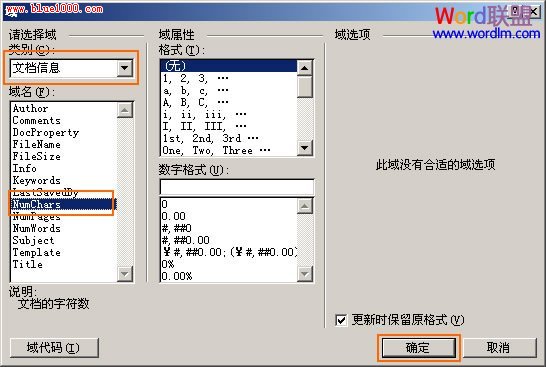The image size is (546, 367).
Task: Open the 类别 category dropdown
Action: [125, 68]
